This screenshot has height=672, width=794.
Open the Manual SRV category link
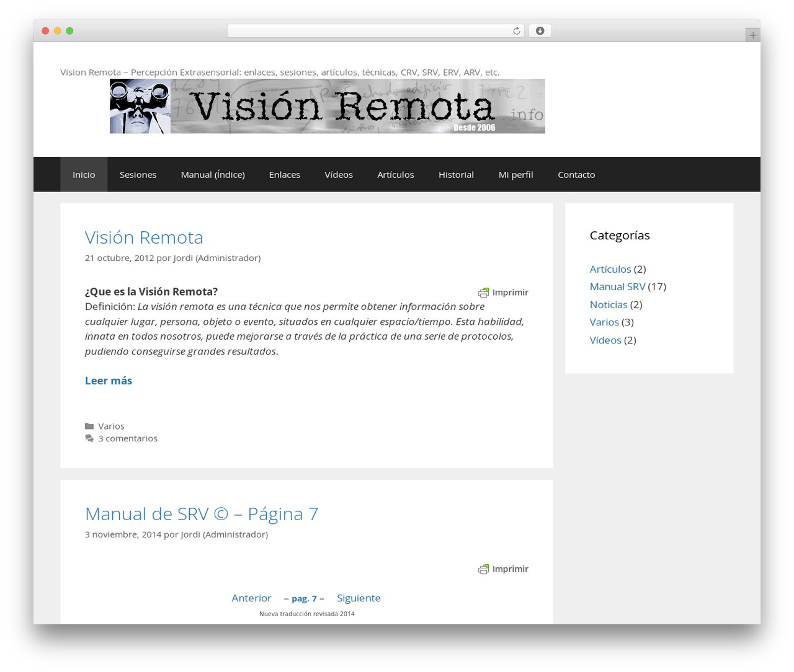(617, 286)
